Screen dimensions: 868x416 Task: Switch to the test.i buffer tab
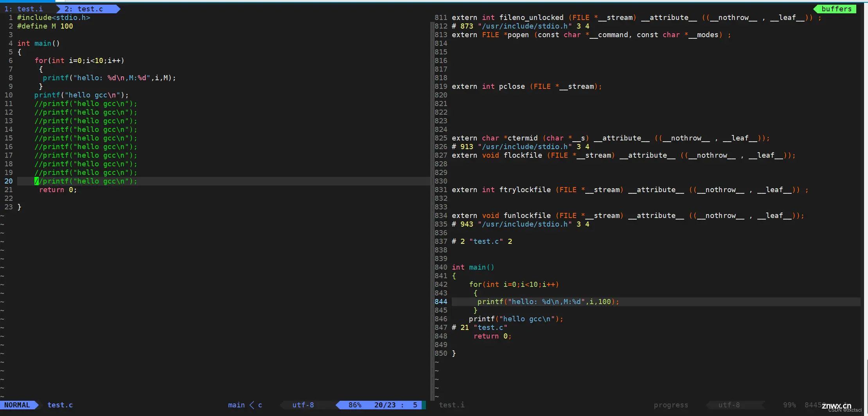click(x=23, y=9)
